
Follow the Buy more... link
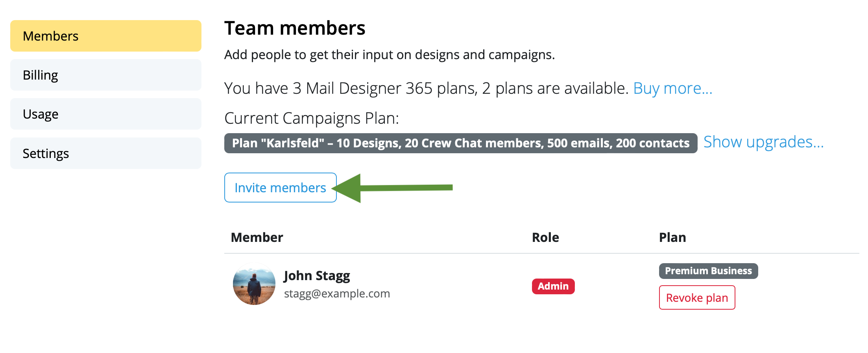[673, 88]
